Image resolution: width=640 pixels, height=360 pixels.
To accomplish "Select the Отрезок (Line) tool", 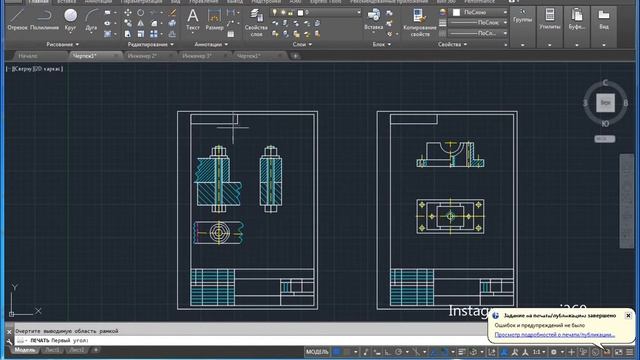I will [17, 20].
